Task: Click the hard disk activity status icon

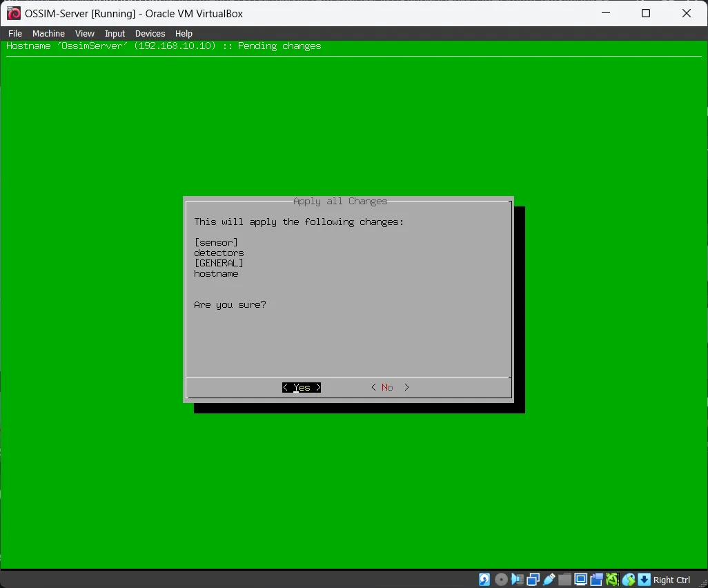Action: pos(485,580)
